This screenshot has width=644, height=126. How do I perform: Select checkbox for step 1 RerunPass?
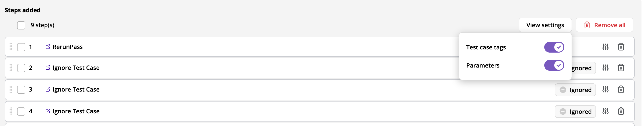click(21, 47)
